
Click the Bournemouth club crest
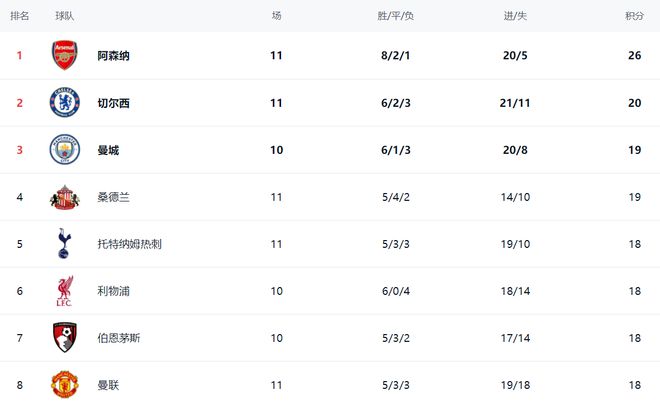pos(64,338)
